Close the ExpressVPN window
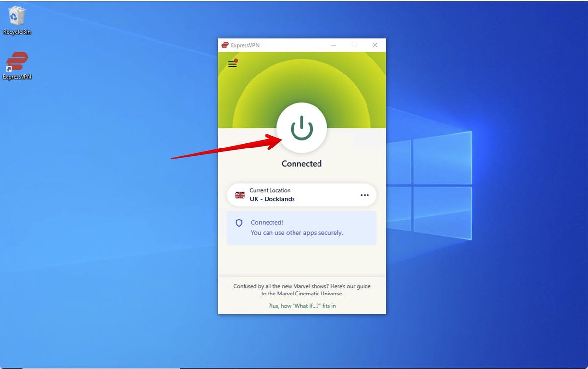Screen dimensions: 588x369 click(375, 45)
